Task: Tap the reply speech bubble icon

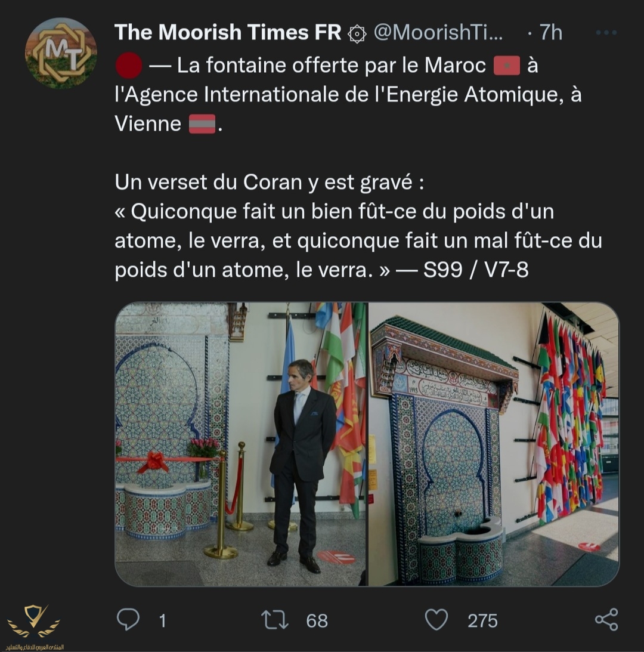Action: [x=128, y=620]
